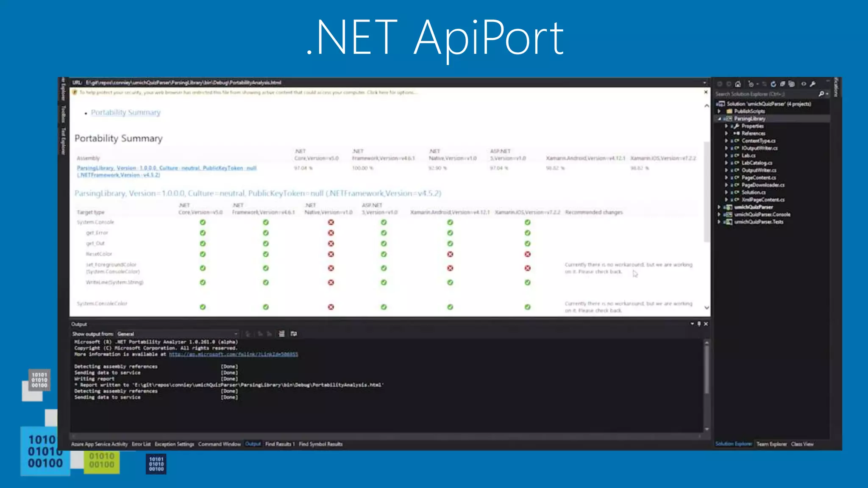Viewport: 868px width, 488px height.
Task: Switch to the Error List tab
Action: (141, 444)
